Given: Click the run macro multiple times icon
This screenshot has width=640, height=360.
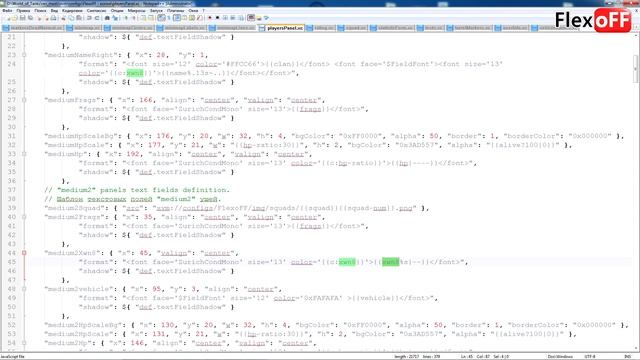Looking at the screenshot, I should coord(233,18).
